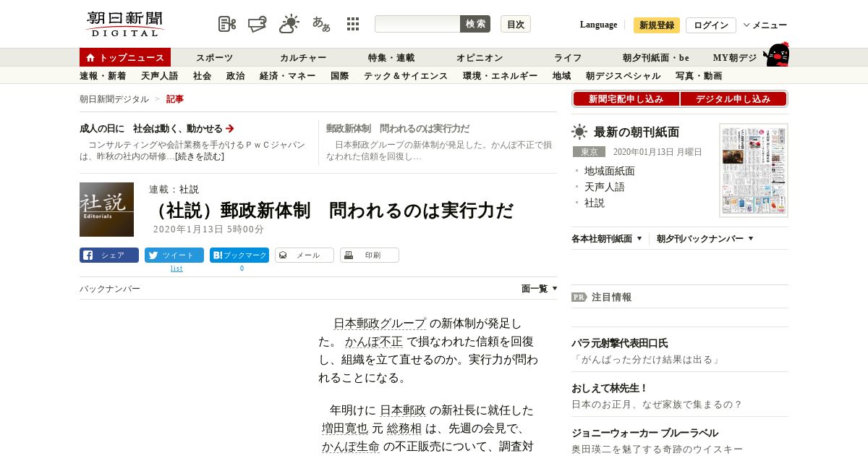Go to 社会 section
The height and width of the screenshot is (456, 868).
[202, 75]
